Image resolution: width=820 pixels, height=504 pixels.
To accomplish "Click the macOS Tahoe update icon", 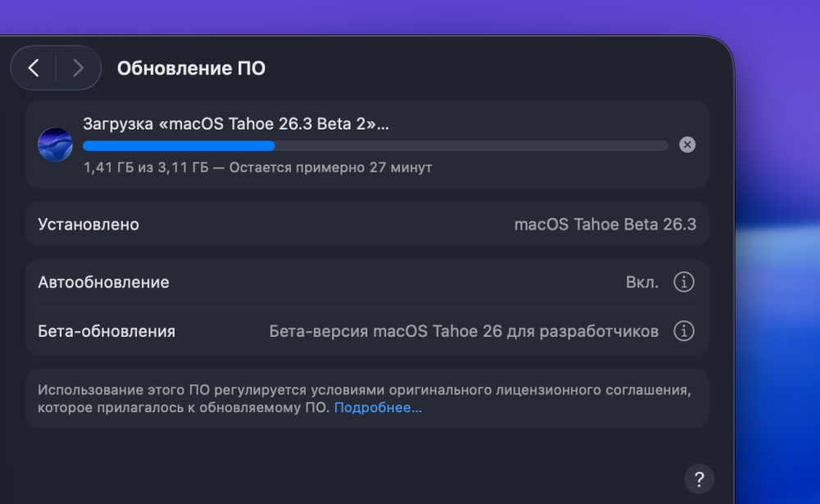I will point(55,145).
